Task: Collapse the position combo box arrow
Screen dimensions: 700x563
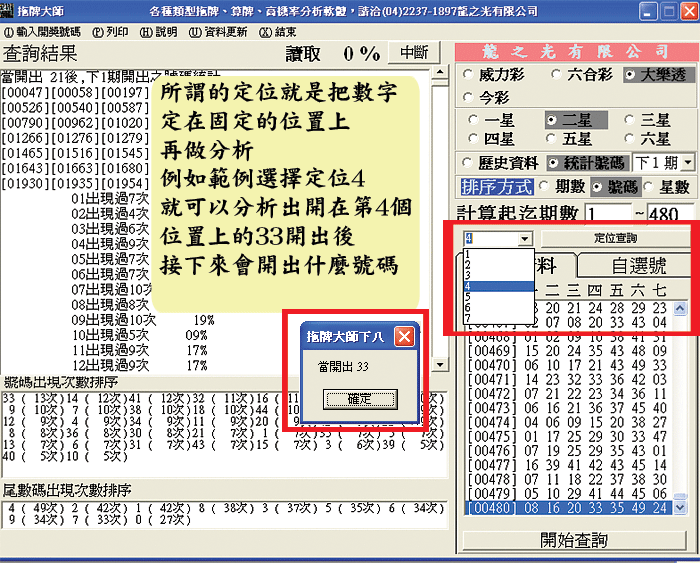Action: pos(525,238)
